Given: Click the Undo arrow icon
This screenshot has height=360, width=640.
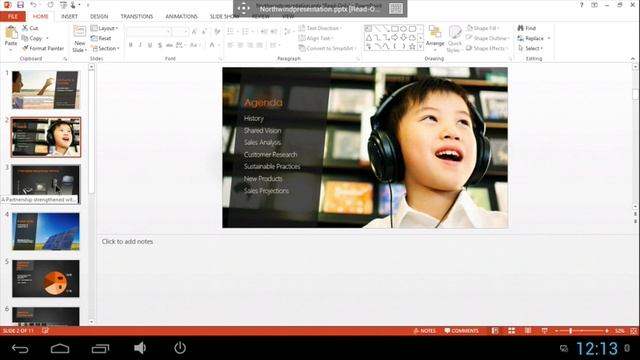Looking at the screenshot, I should coord(33,5).
